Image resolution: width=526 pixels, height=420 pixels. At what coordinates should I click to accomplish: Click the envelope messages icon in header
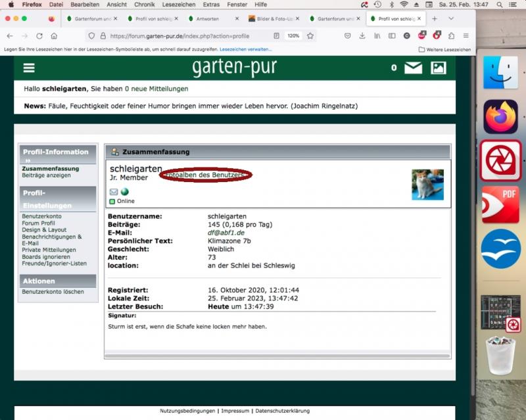[x=413, y=68]
